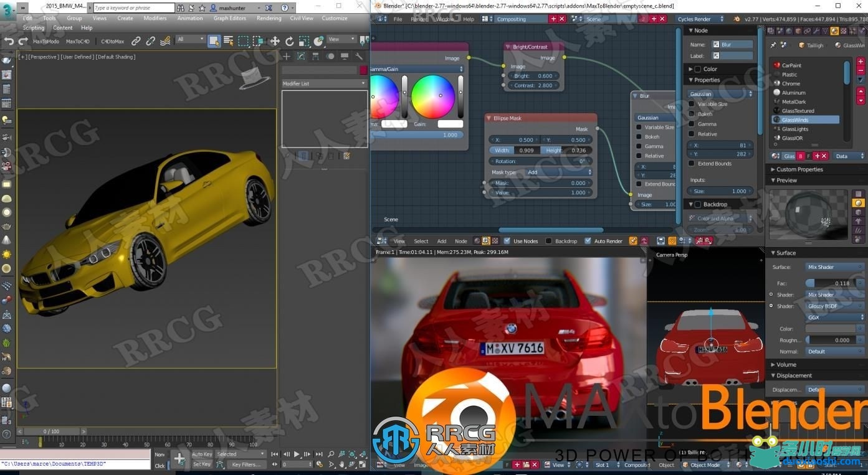Viewport: 868px width, 475px height.
Task: Open the Blender File menu
Action: (398, 19)
